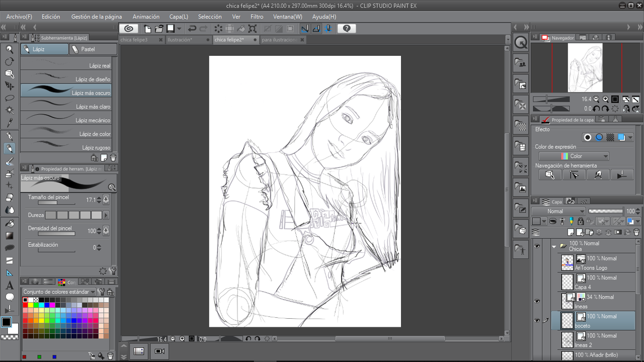
Task: Choose Lápiz real brush
Action: click(66, 64)
